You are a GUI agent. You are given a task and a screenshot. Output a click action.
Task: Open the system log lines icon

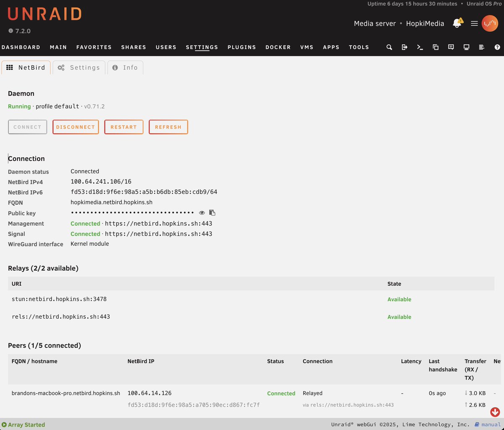coord(482,47)
